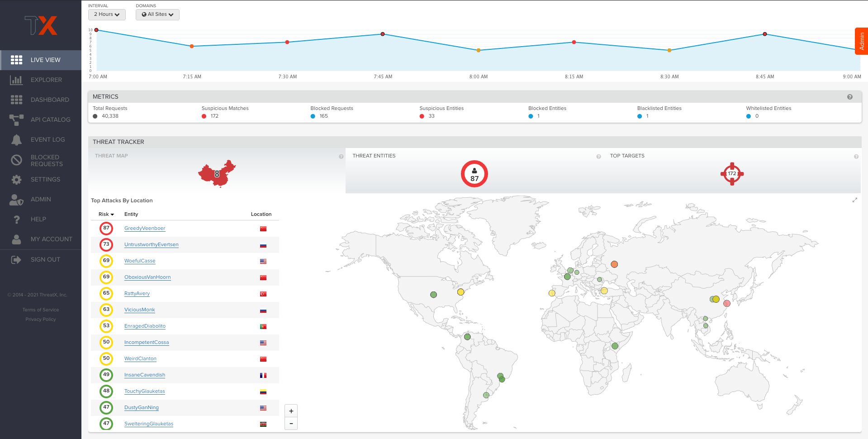Select the red data point at 7:45 AM
The width and height of the screenshot is (868, 439).
(x=383, y=33)
